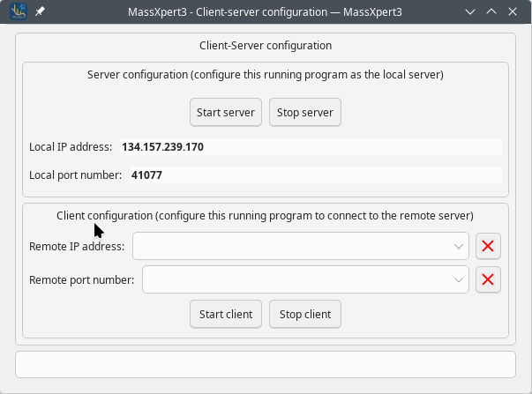Hit the Stop client button
This screenshot has height=394, width=532.
tap(305, 314)
